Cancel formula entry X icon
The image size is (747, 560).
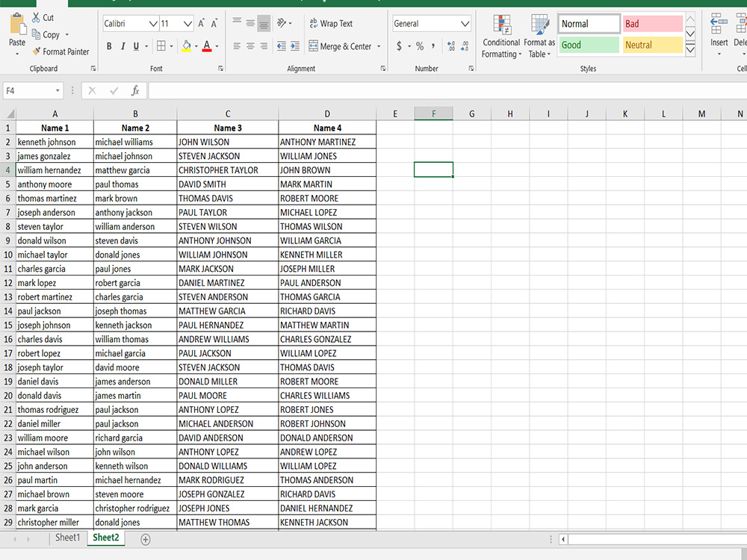point(92,90)
